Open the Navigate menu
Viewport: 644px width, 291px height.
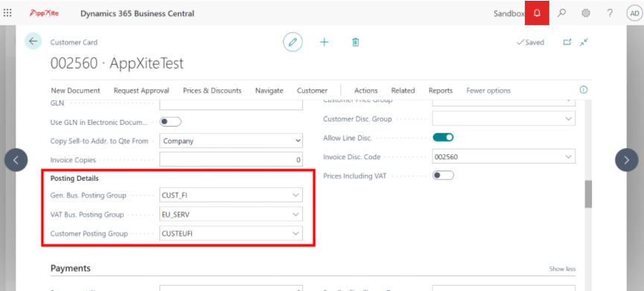point(269,90)
